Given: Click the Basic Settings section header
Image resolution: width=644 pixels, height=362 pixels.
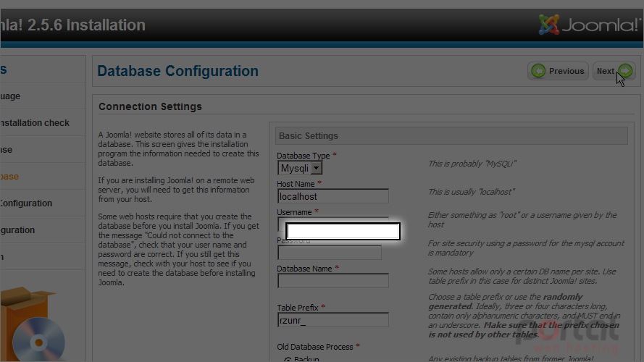Looking at the screenshot, I should (451, 136).
